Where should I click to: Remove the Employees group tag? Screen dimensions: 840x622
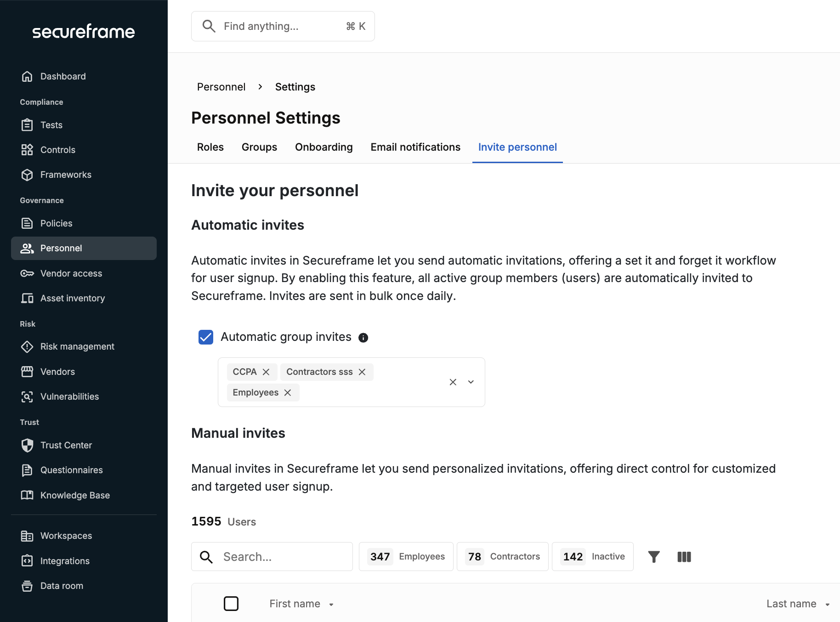click(x=288, y=393)
